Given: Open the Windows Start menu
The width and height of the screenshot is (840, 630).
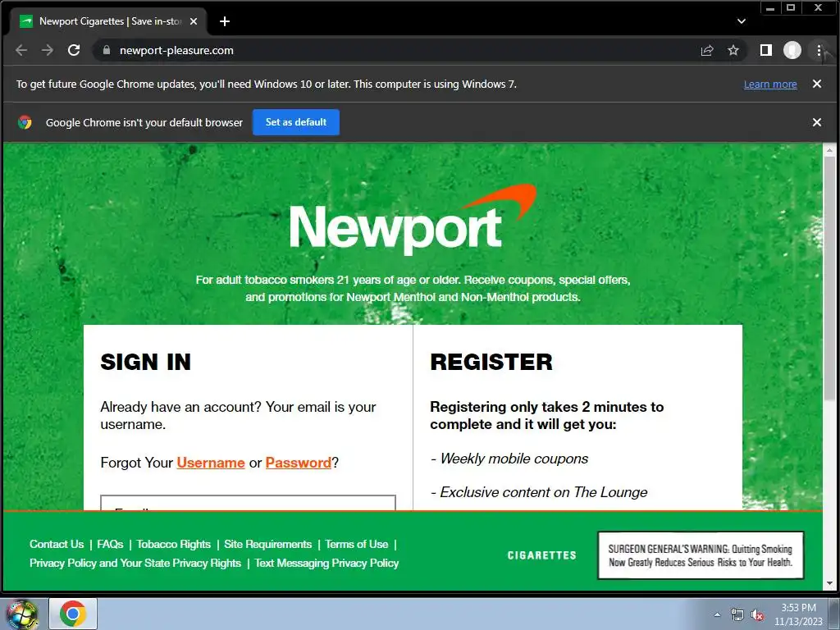Looking at the screenshot, I should click(21, 614).
